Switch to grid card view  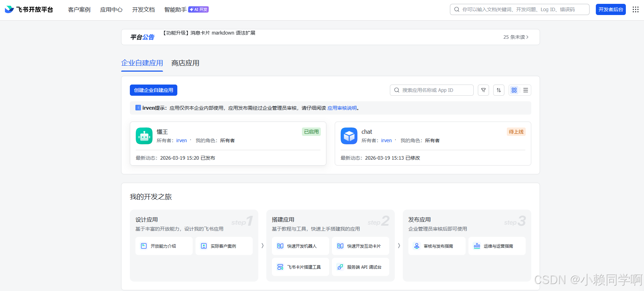point(514,90)
